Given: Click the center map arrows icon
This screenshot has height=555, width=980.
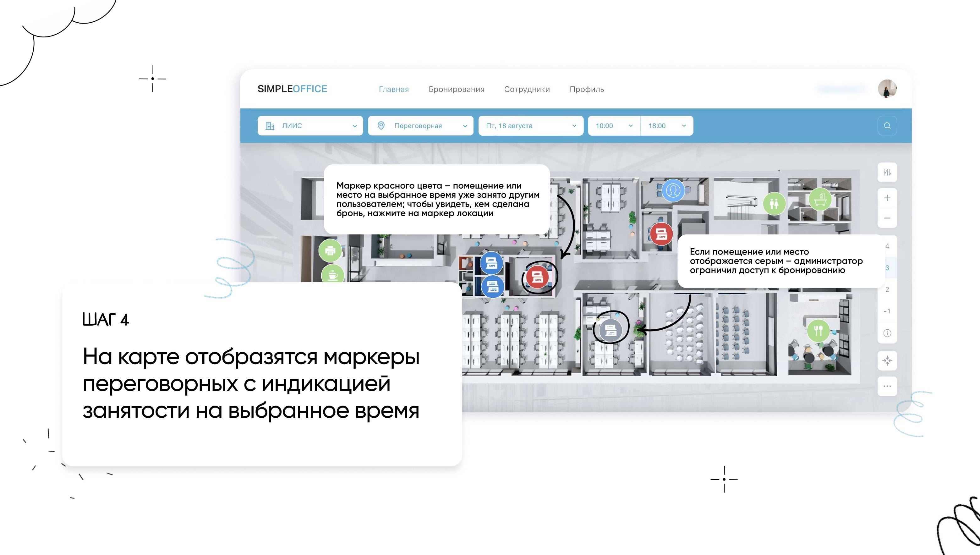Looking at the screenshot, I should click(887, 360).
